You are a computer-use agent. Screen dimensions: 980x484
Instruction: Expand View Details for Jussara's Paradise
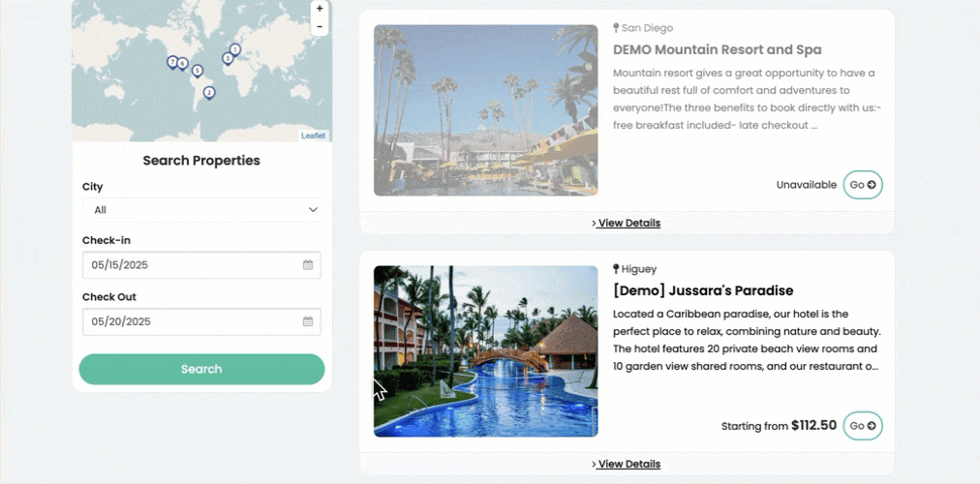(627, 465)
